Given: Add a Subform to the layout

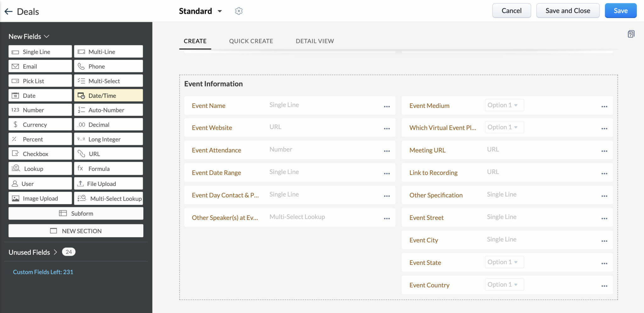Looking at the screenshot, I should (x=75, y=213).
